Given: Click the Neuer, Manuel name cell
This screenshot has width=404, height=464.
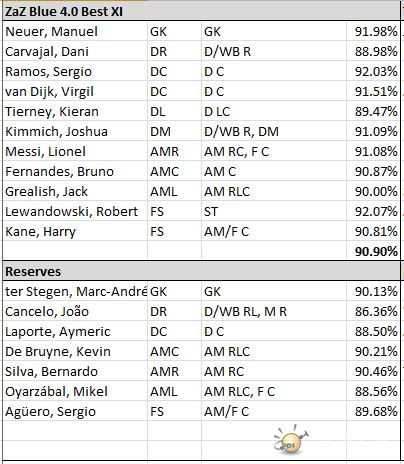Looking at the screenshot, I should click(75, 32).
